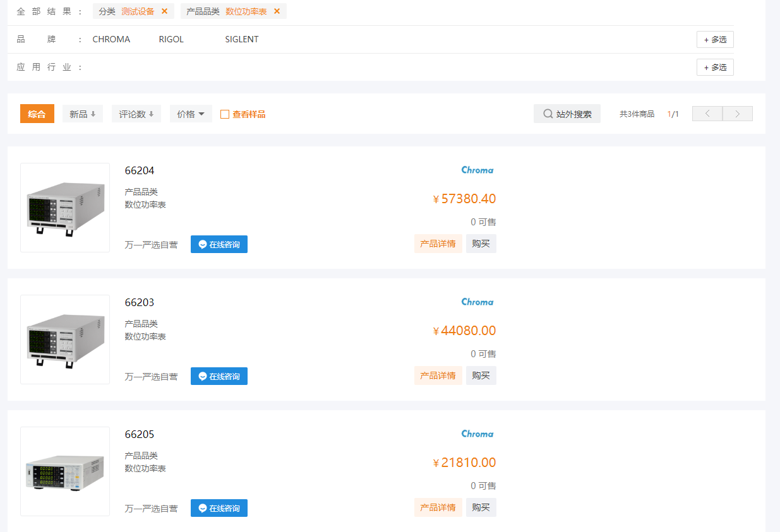Click 购买 for product 66203
Image resolution: width=780 pixels, height=532 pixels.
(481, 375)
